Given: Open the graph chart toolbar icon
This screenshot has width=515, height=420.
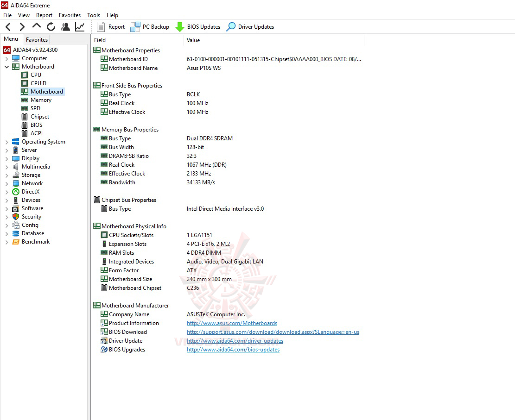Looking at the screenshot, I should point(80,26).
